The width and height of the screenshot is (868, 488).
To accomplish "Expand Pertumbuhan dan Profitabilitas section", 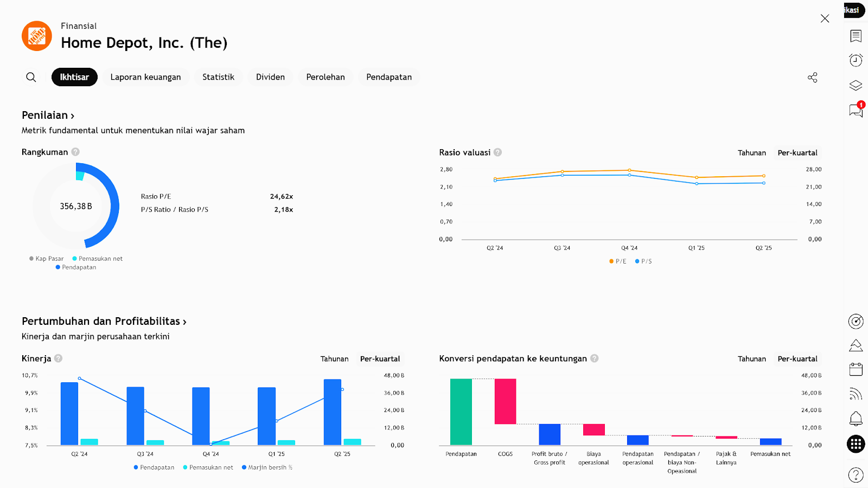I will [104, 321].
